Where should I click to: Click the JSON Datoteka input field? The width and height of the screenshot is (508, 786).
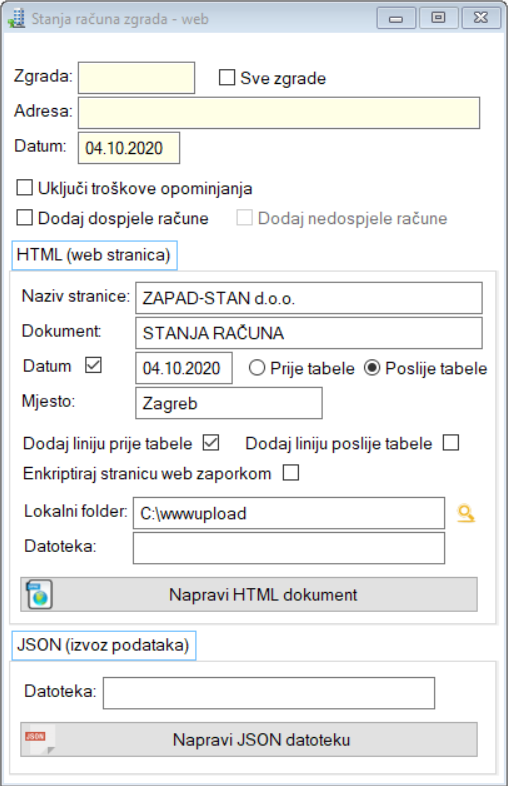(x=269, y=693)
